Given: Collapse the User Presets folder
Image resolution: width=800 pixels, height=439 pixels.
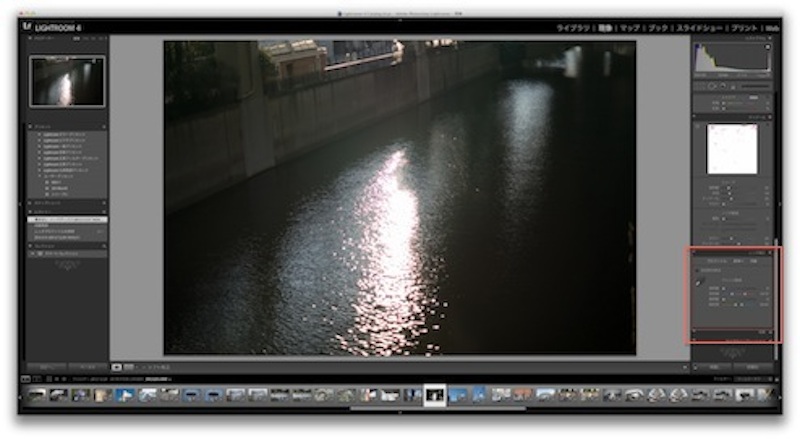Looking at the screenshot, I should [x=39, y=176].
